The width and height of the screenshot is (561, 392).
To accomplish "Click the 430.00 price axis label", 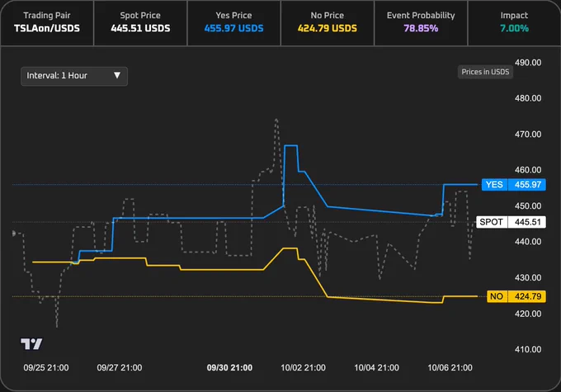I will coord(528,277).
